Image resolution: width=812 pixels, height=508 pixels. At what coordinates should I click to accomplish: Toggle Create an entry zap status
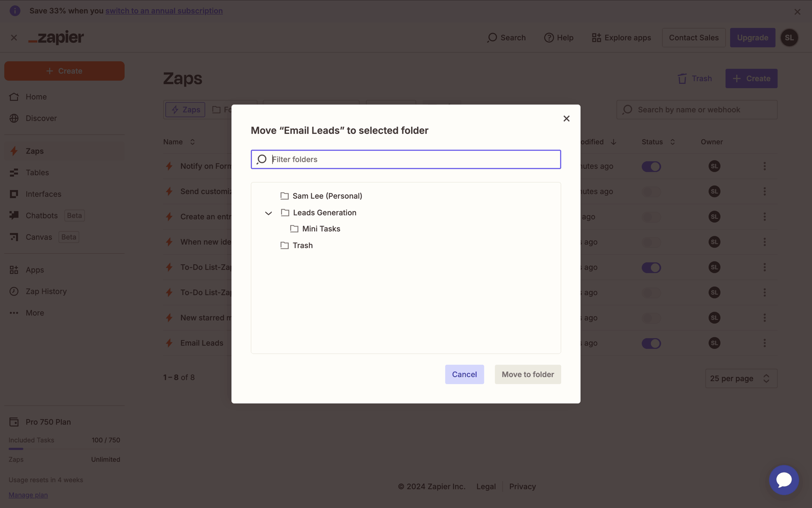[651, 217]
